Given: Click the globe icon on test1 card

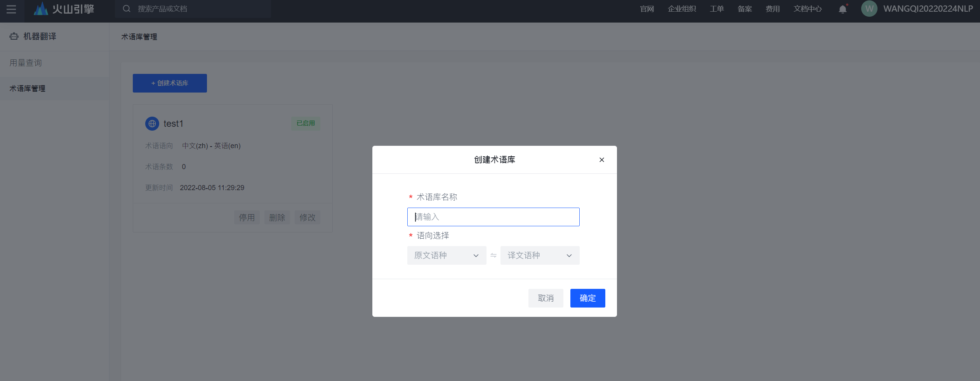Looking at the screenshot, I should [152, 124].
